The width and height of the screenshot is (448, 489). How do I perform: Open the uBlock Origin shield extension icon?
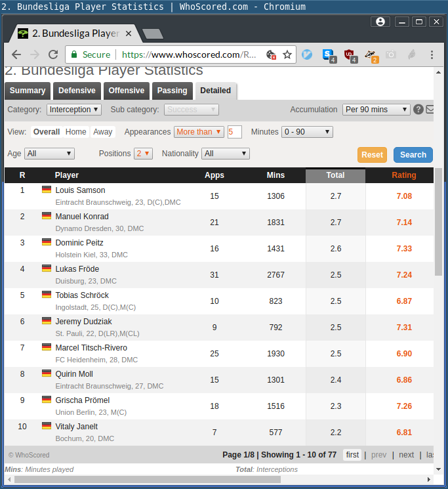pyautogui.click(x=350, y=55)
